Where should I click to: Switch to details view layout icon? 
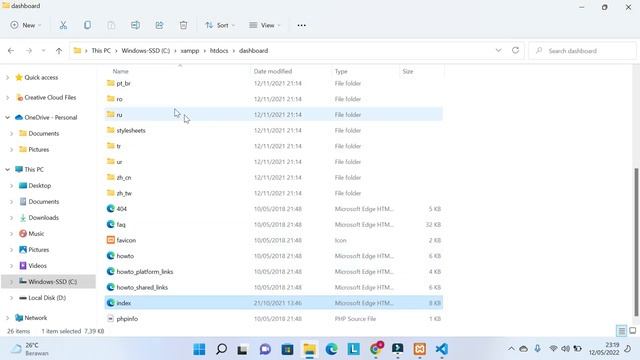621,331
